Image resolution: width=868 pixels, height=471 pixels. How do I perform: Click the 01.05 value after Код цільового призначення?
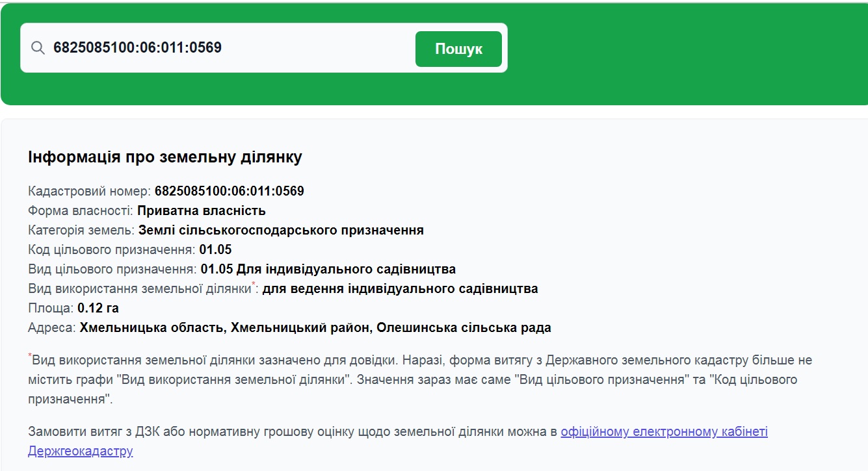215,249
